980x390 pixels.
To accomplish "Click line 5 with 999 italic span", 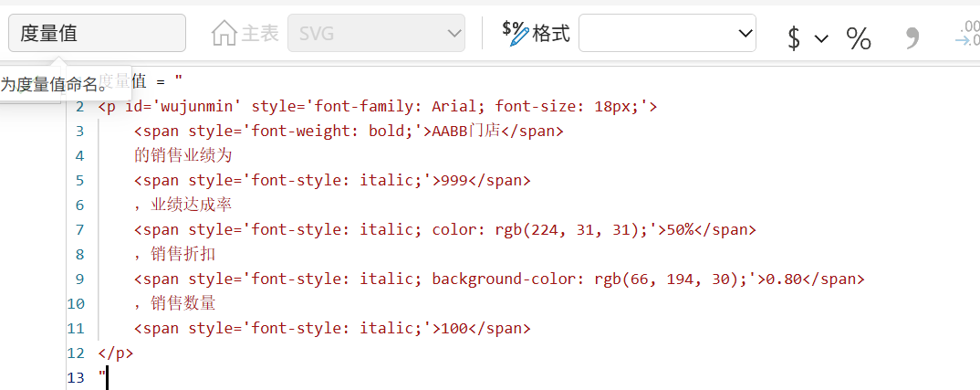I will point(332,180).
